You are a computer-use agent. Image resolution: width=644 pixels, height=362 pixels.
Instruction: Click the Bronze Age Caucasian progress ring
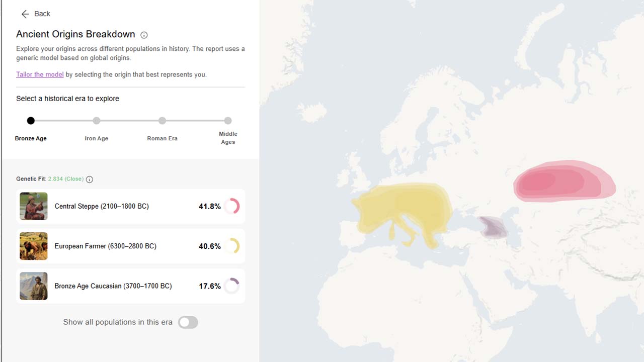232,286
